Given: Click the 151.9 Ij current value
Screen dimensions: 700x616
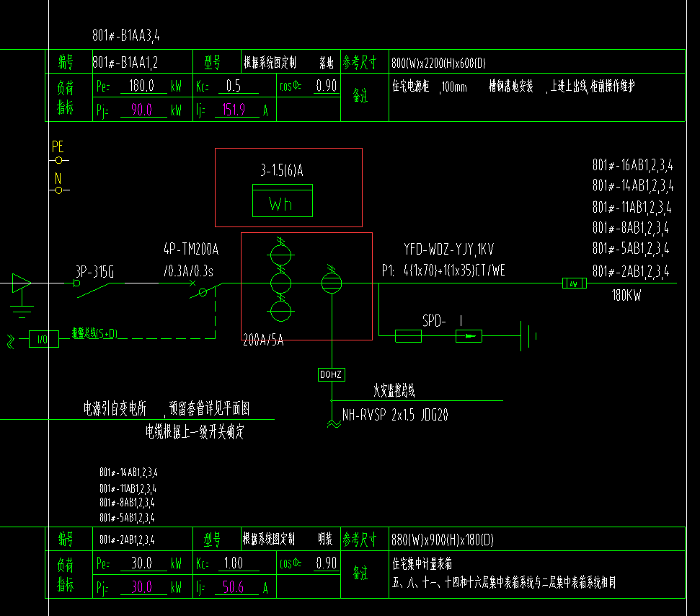Looking at the screenshot, I should tap(234, 110).
